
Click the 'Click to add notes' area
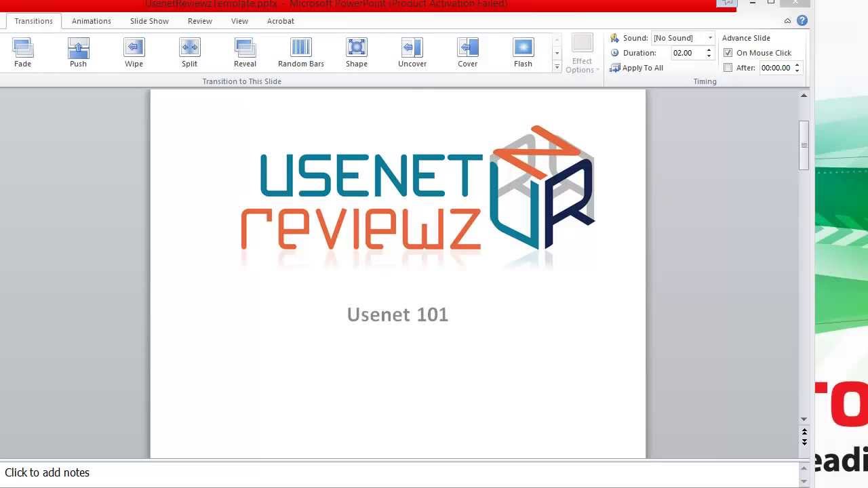click(x=400, y=473)
